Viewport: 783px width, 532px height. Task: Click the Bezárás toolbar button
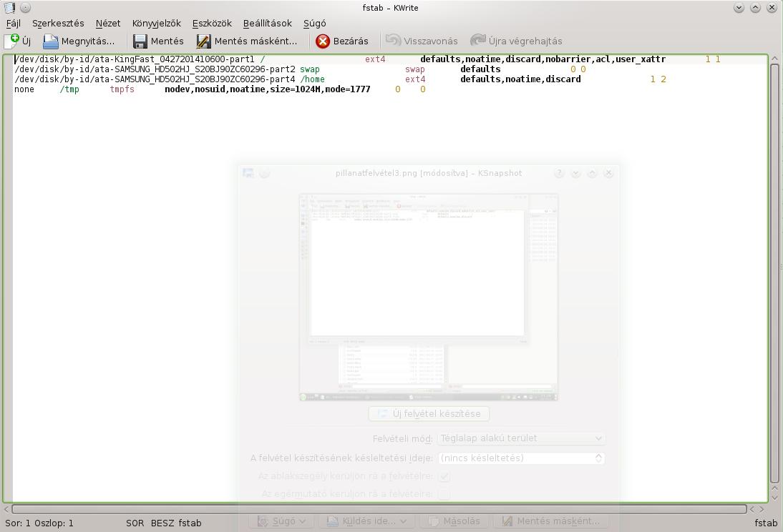coord(342,41)
